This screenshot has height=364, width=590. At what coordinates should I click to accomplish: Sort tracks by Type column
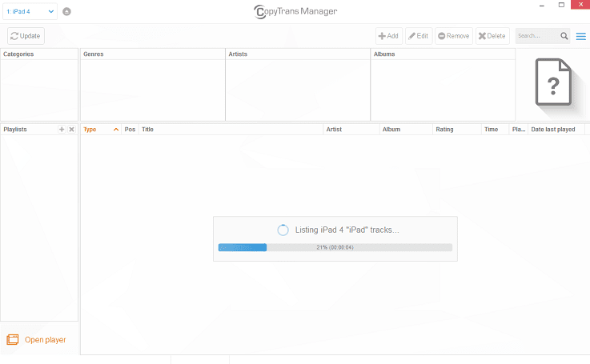[x=101, y=130]
